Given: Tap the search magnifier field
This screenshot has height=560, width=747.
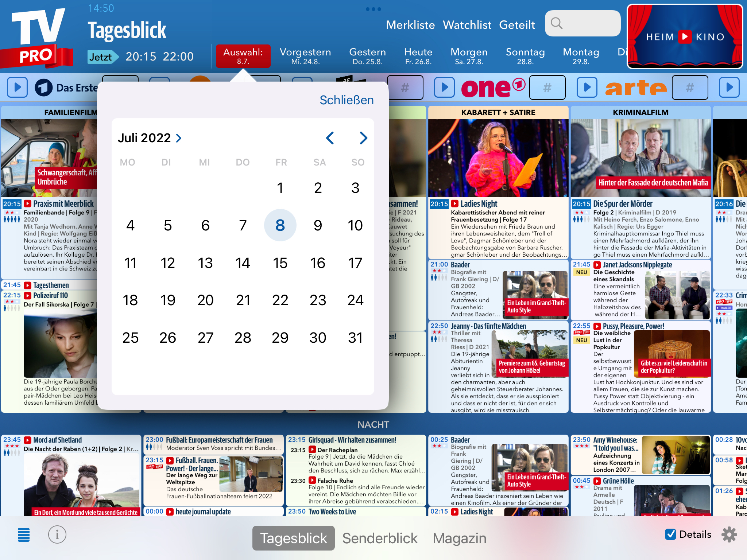Looking at the screenshot, I should click(582, 23).
